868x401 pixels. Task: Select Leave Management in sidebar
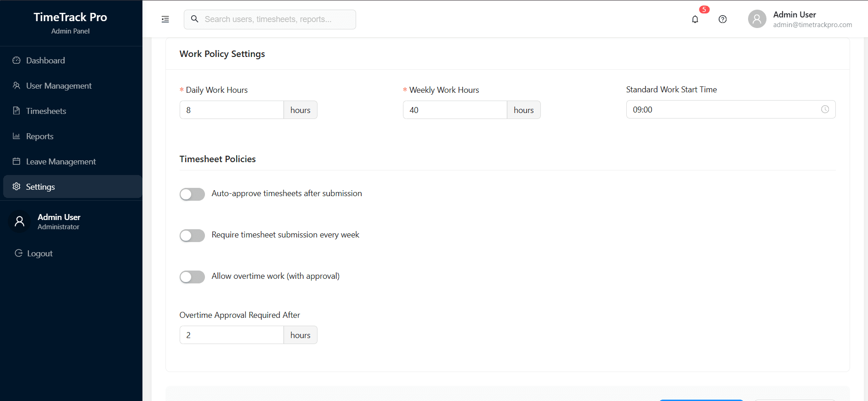[73, 161]
